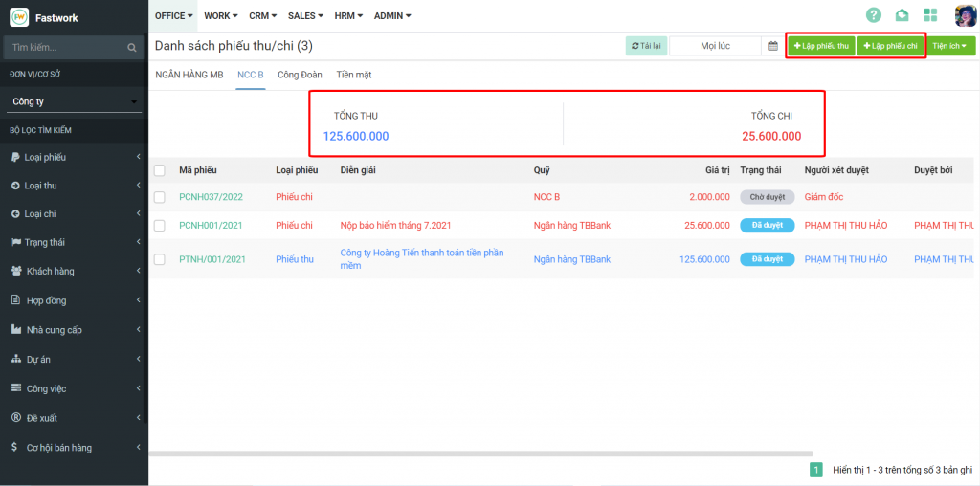Open the apps grid icon
The width and height of the screenshot is (980, 486).
(x=930, y=15)
